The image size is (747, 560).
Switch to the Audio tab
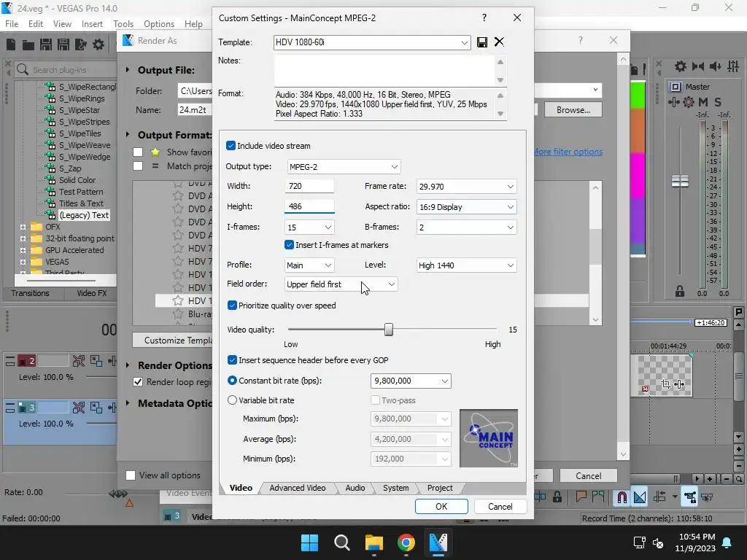coord(355,488)
